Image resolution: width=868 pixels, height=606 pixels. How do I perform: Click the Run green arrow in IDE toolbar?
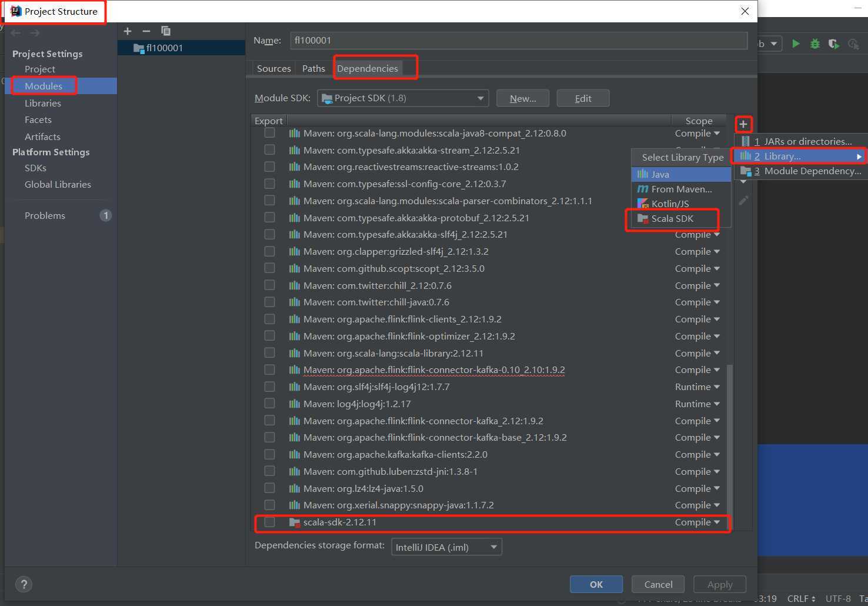coord(796,44)
